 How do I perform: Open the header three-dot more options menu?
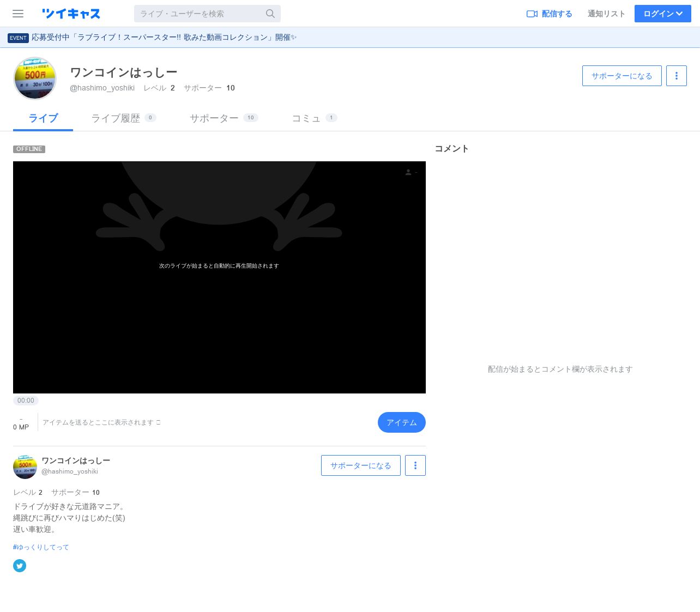(x=677, y=76)
